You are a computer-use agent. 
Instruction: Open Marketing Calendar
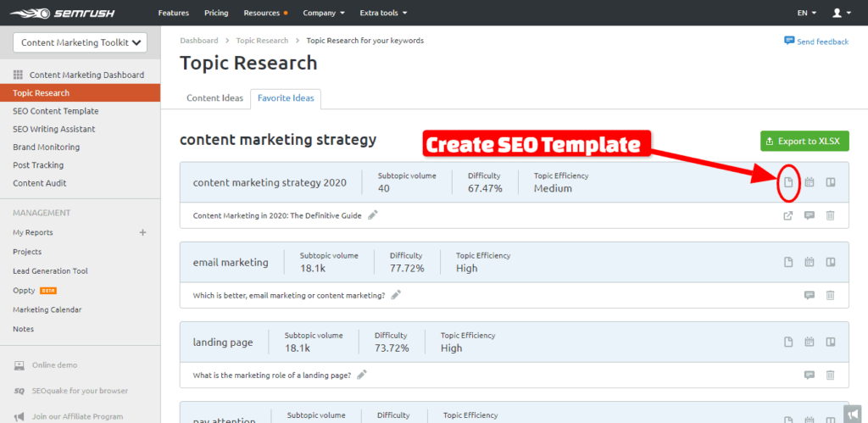pos(47,309)
